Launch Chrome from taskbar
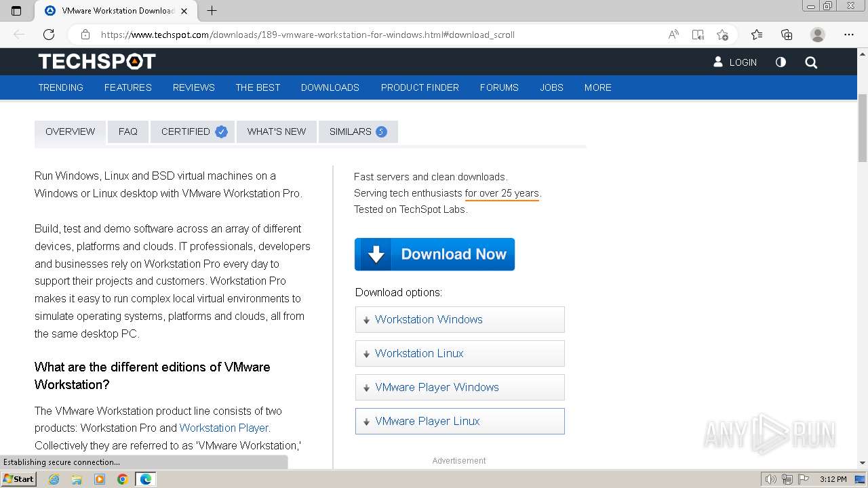Viewport: 868px width, 488px height. click(x=123, y=479)
